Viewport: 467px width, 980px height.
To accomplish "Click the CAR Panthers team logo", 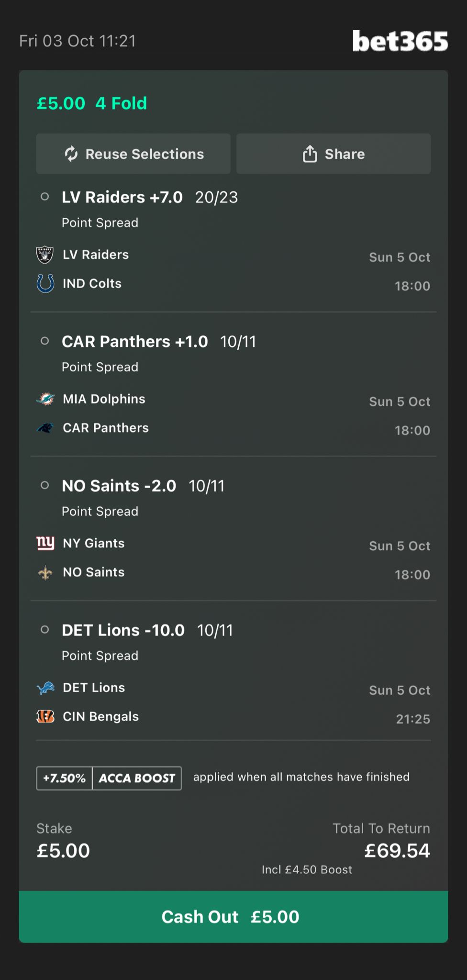I will [45, 428].
